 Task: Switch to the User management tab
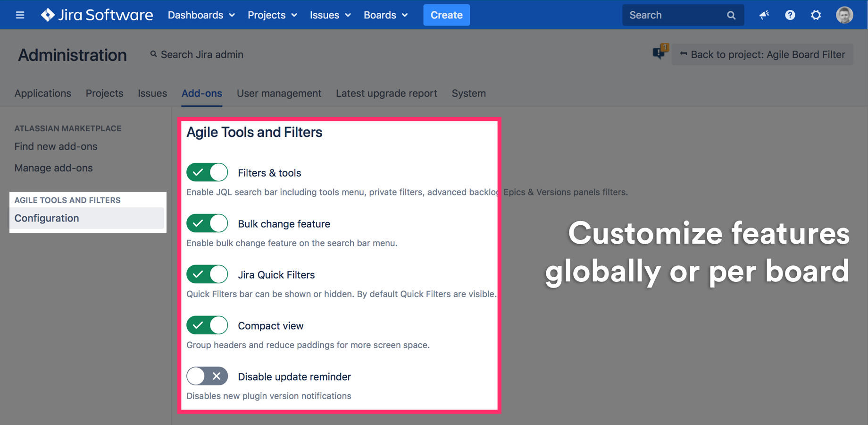[279, 93]
